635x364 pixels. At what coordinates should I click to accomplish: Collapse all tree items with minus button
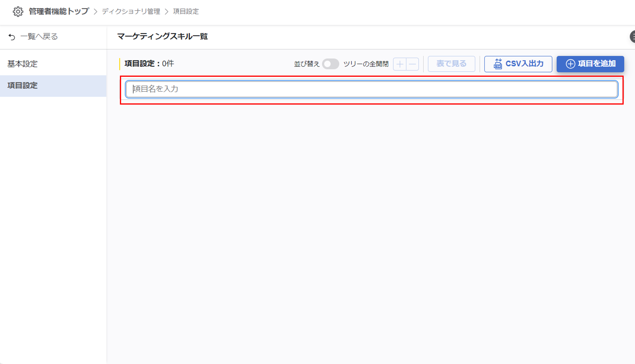pos(412,64)
